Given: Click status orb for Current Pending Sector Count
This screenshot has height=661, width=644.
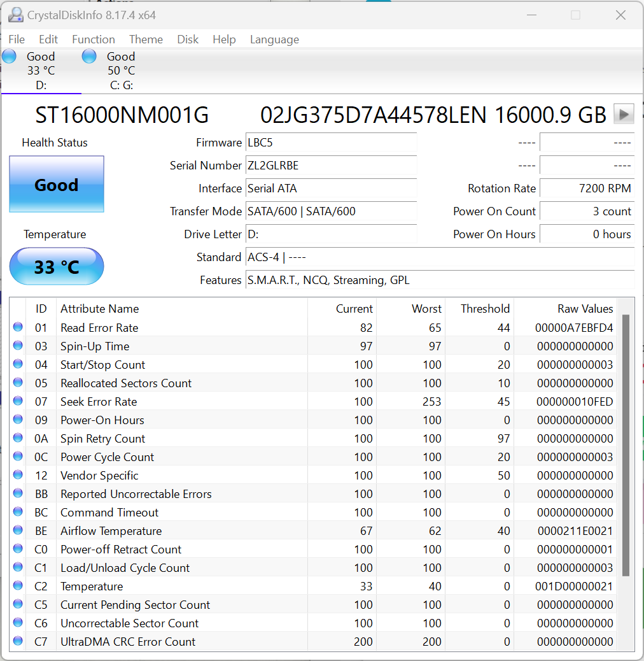Looking at the screenshot, I should click(18, 604).
